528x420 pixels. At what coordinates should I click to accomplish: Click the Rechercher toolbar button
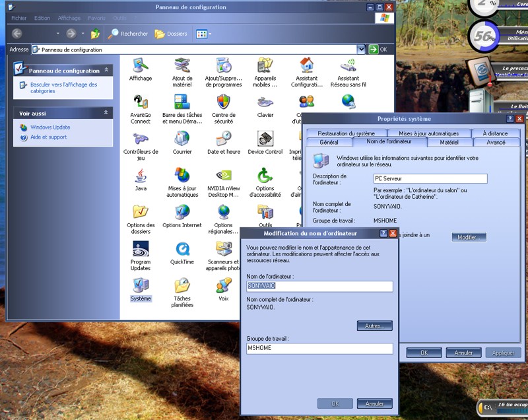[x=129, y=34]
